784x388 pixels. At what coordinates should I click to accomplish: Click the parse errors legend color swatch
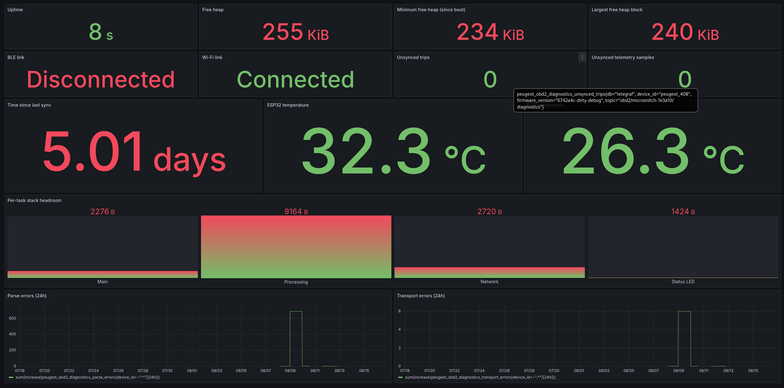pos(12,377)
